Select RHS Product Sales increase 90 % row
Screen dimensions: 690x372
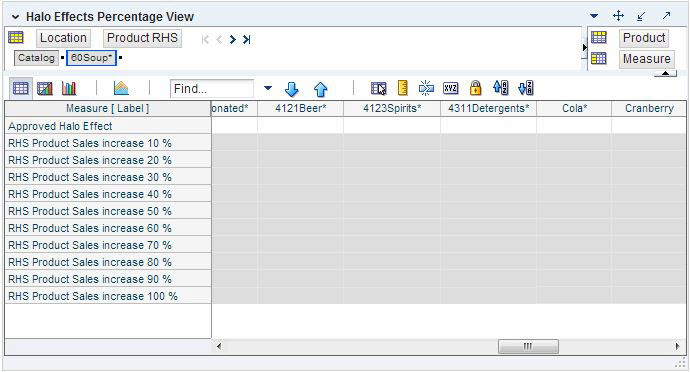pyautogui.click(x=108, y=279)
